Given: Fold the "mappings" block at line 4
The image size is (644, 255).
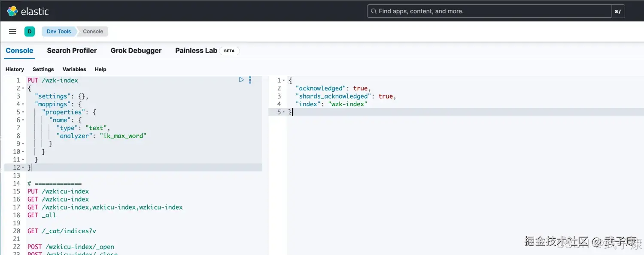Looking at the screenshot, I should point(23,104).
